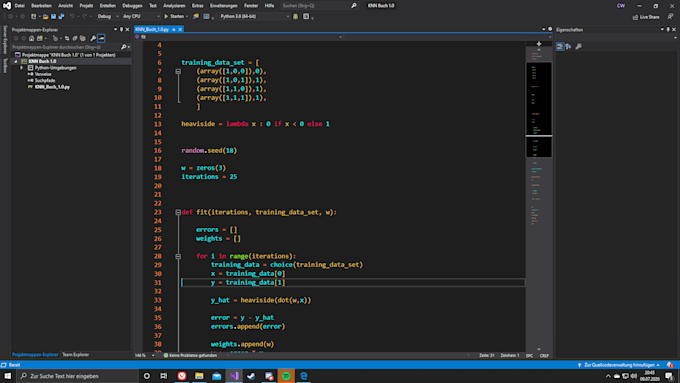This screenshot has width=680, height=383.
Task: Toggle categorized view in Eigenschaften panel
Action: tap(560, 46)
